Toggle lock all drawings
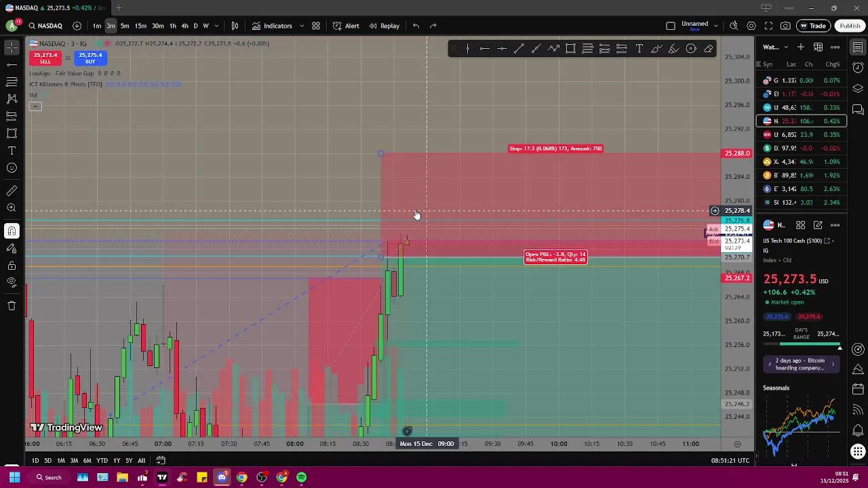This screenshot has height=488, width=868. (x=12, y=265)
